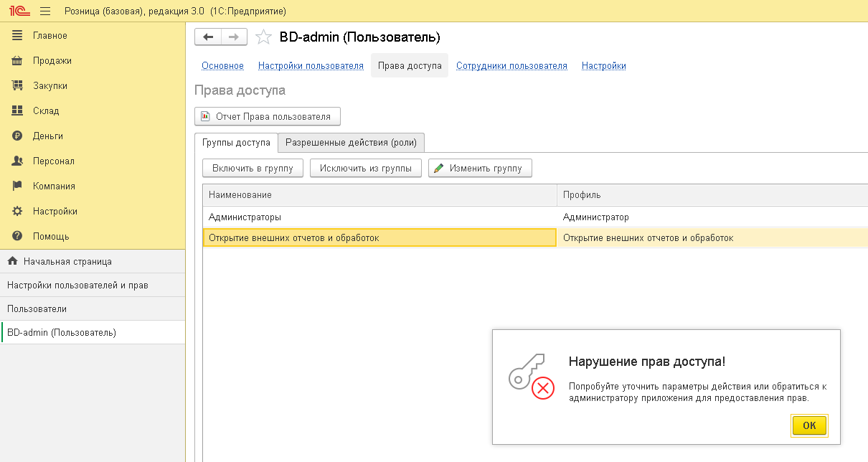Click the Исключить из группы button
The image size is (868, 462).
click(x=366, y=169)
